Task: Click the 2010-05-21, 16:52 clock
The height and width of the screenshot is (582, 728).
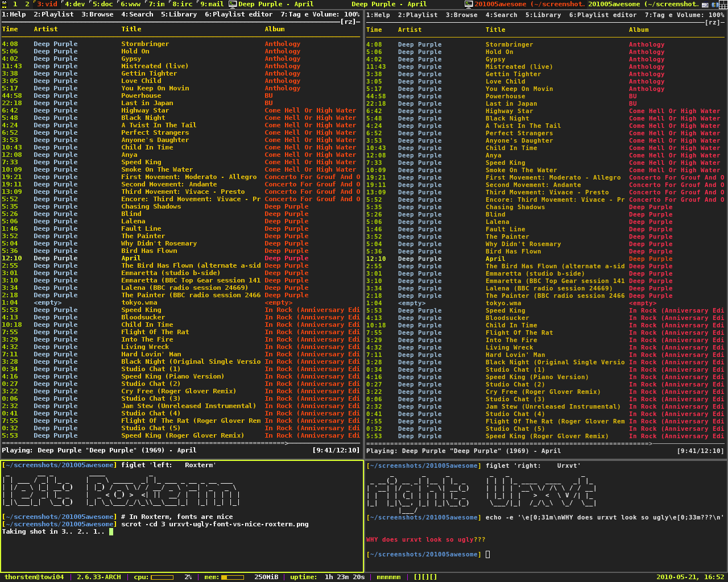Action: point(690,577)
